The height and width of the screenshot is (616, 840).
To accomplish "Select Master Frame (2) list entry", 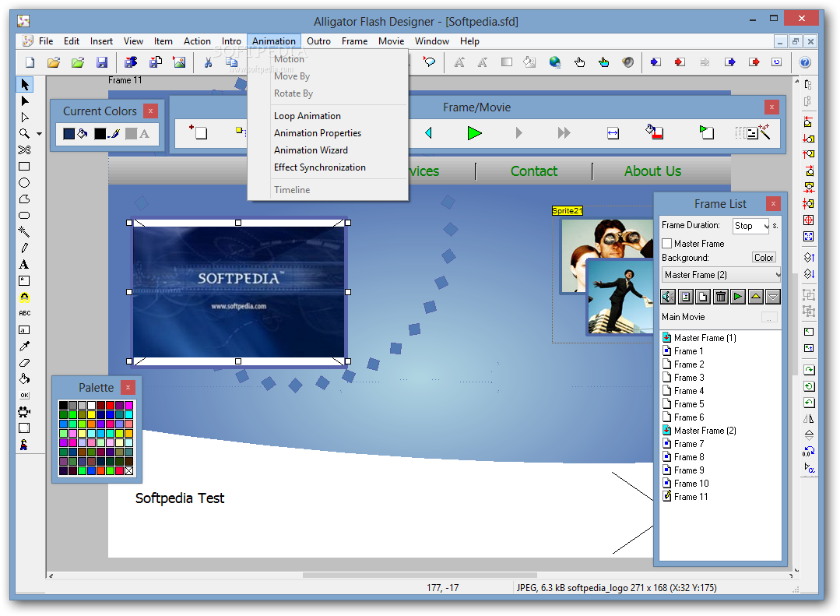I will pos(705,431).
